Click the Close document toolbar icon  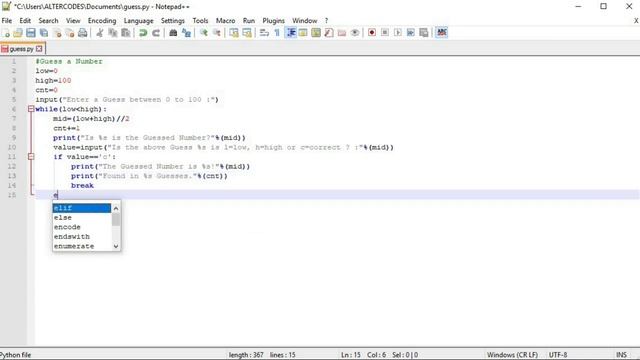57,33
